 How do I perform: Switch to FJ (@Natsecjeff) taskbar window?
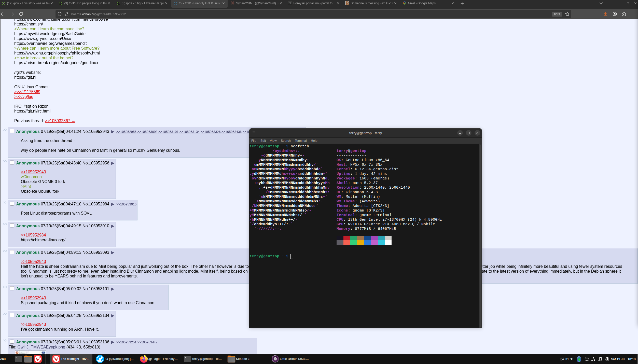point(115,359)
